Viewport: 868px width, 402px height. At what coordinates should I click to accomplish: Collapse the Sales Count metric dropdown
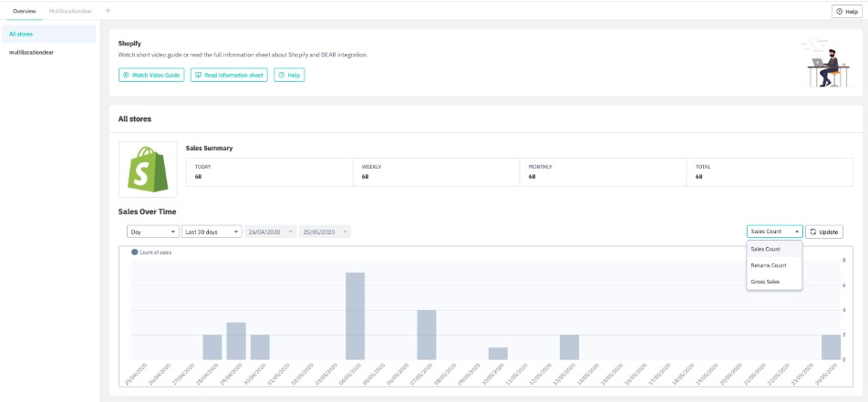[774, 232]
